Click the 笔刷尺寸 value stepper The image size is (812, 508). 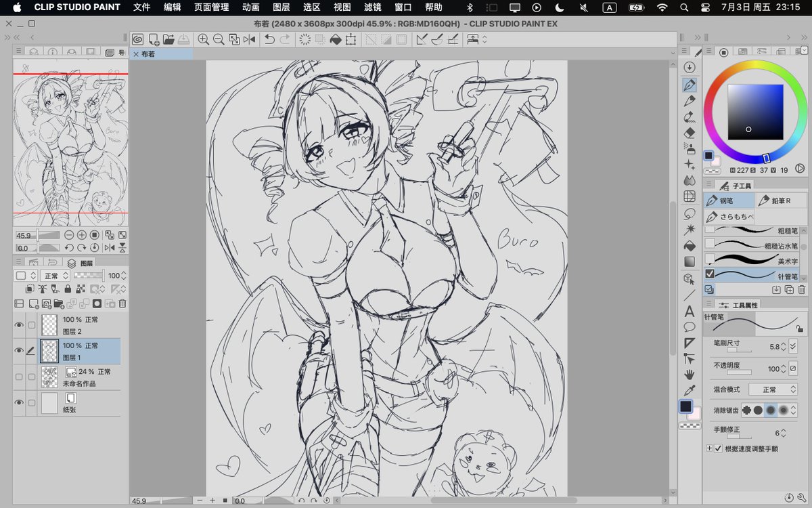click(x=783, y=346)
